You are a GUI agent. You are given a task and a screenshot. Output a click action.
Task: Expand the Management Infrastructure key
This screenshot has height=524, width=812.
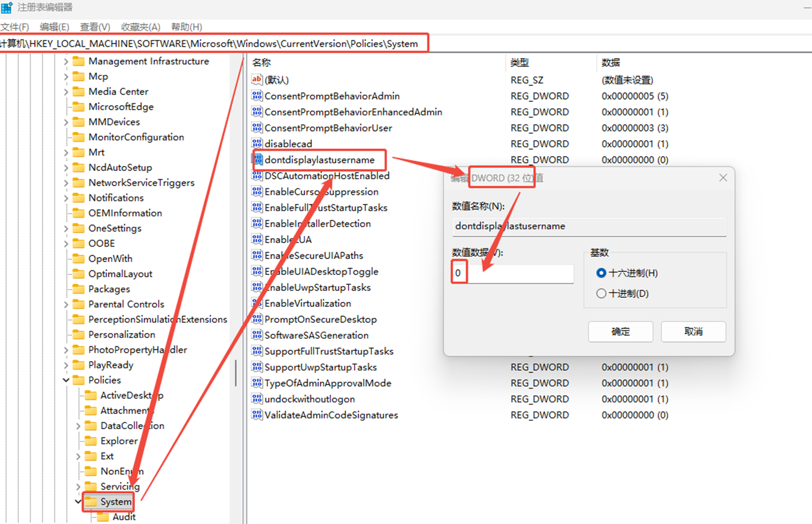click(66, 61)
